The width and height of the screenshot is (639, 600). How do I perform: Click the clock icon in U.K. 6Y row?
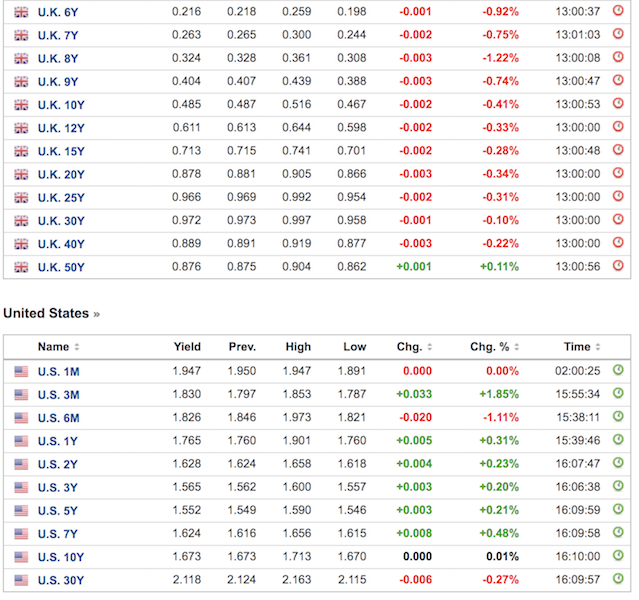618,11
